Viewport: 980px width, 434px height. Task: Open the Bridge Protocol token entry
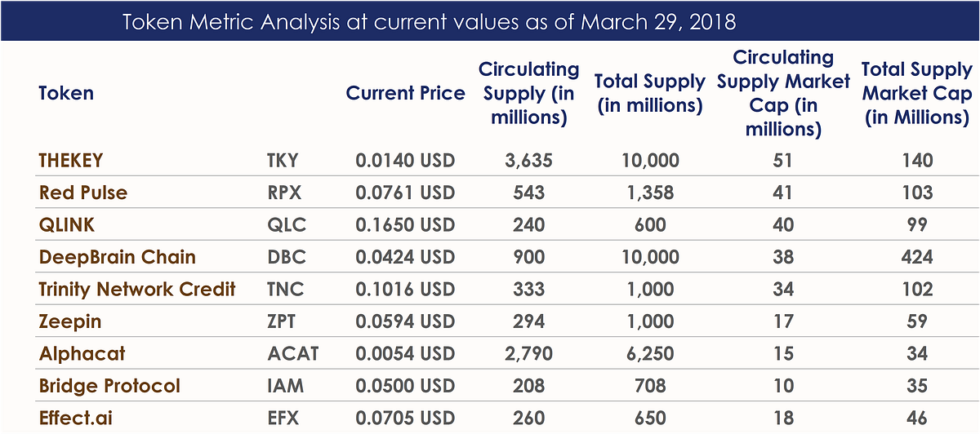[109, 386]
